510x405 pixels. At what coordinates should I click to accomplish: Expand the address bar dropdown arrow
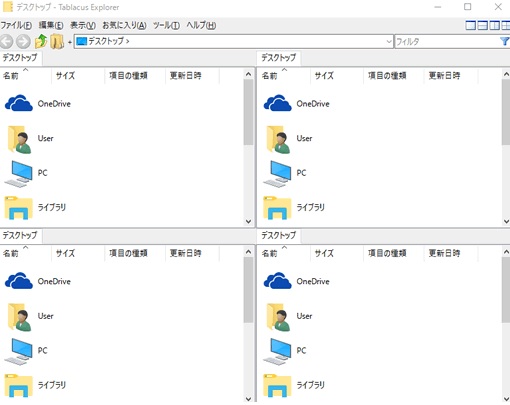tap(389, 42)
